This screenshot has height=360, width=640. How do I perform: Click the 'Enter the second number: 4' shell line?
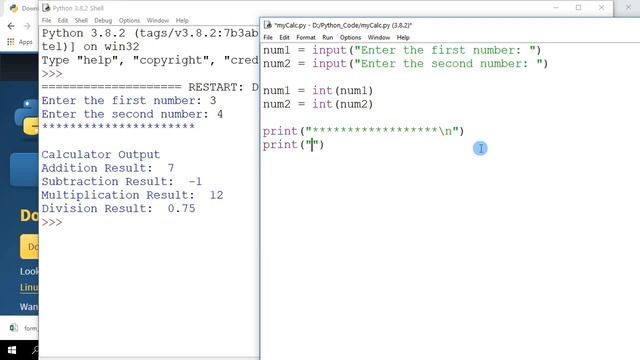pyautogui.click(x=132, y=114)
